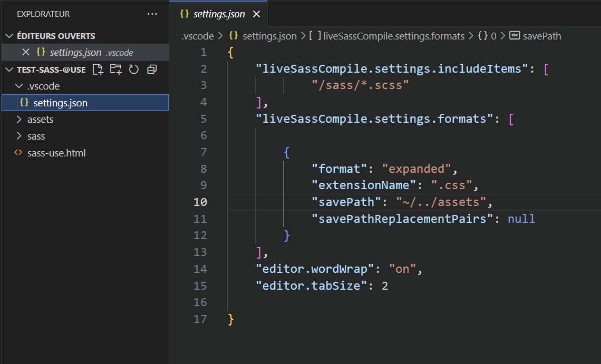Click the "editor.tabSize" key
The width and height of the screenshot is (601, 364).
[x=311, y=286]
